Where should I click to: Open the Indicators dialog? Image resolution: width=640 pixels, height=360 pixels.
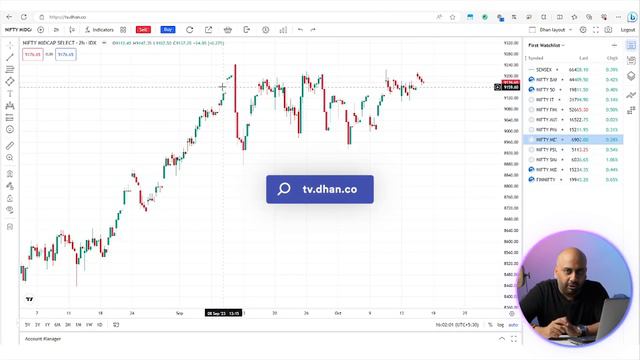tap(99, 30)
